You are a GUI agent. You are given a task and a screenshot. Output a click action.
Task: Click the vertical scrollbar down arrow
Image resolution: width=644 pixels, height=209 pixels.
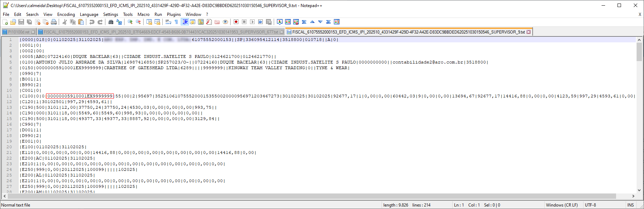tap(639, 190)
